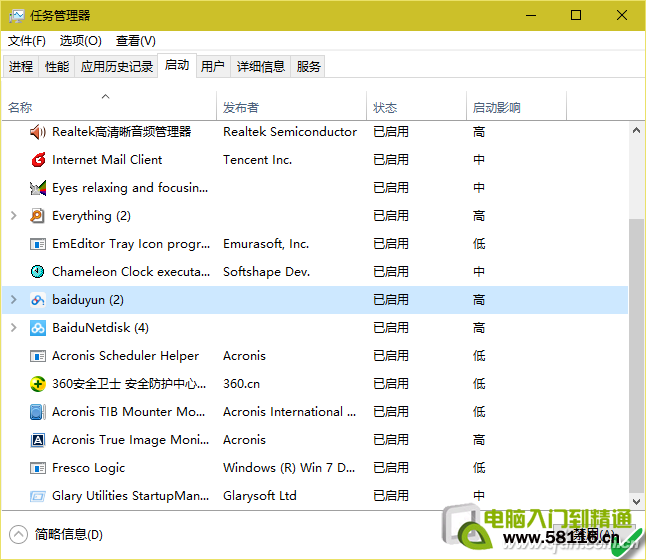The image size is (646, 560).
Task: Expand the BaiduNetdisk (4) group
Action: click(14, 328)
